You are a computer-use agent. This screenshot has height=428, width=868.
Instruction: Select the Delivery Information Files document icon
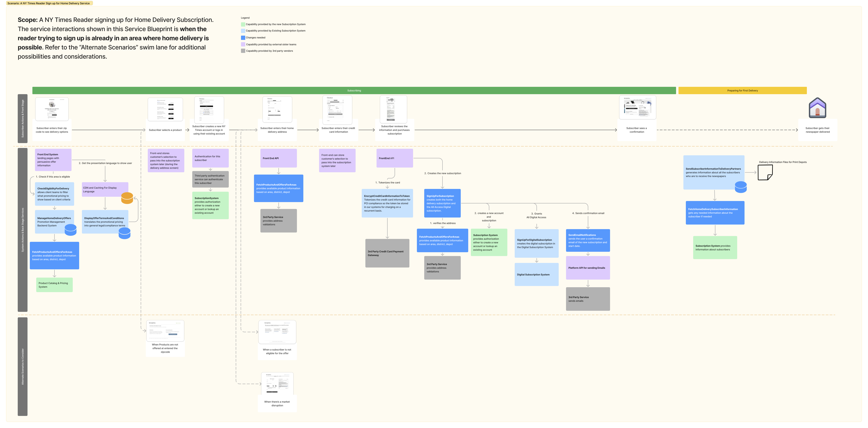[x=765, y=173]
